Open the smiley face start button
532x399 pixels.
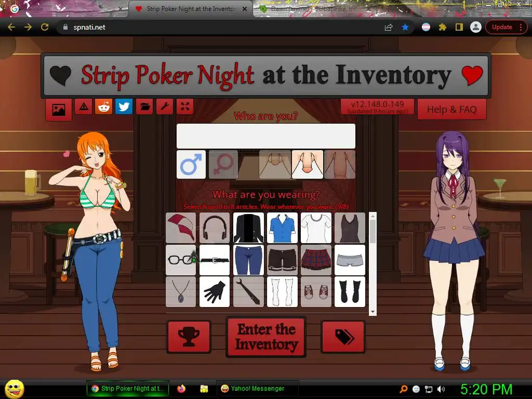[14, 389]
